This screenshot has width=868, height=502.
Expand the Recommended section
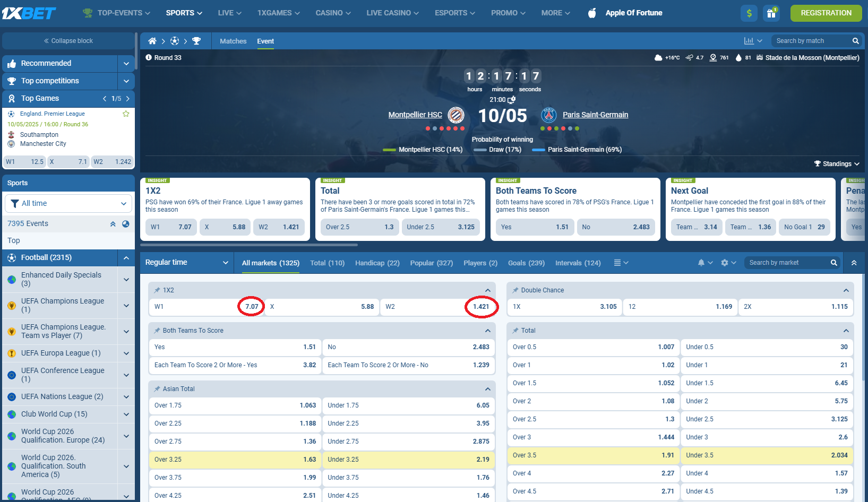(x=126, y=64)
